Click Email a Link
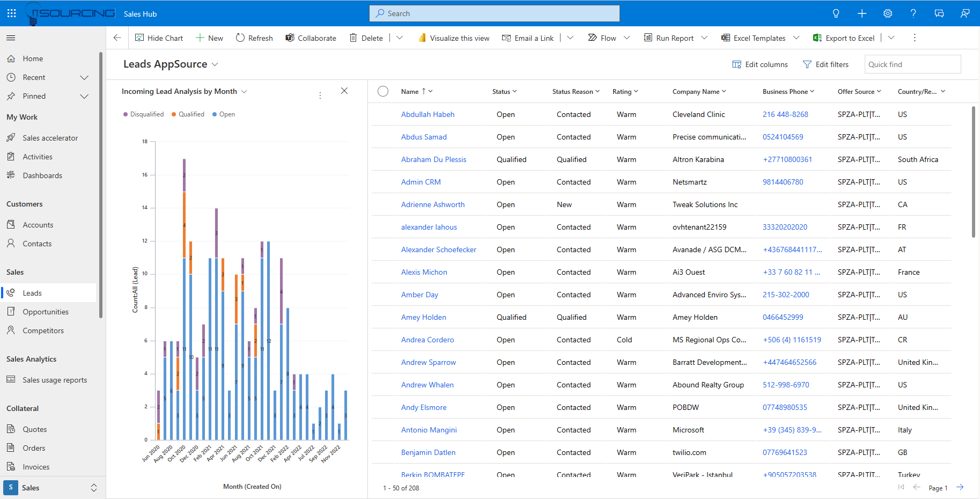The height and width of the screenshot is (499, 980). coord(528,38)
